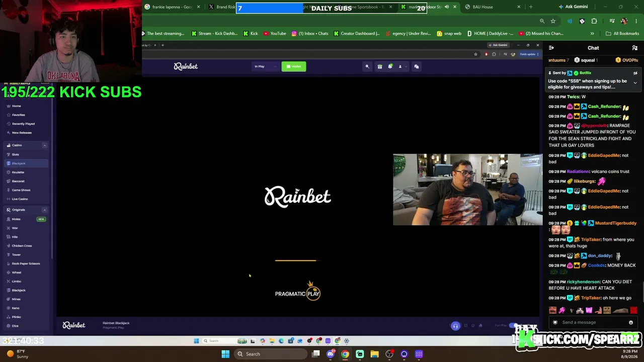Open the Chicken Cross original game

click(22, 246)
